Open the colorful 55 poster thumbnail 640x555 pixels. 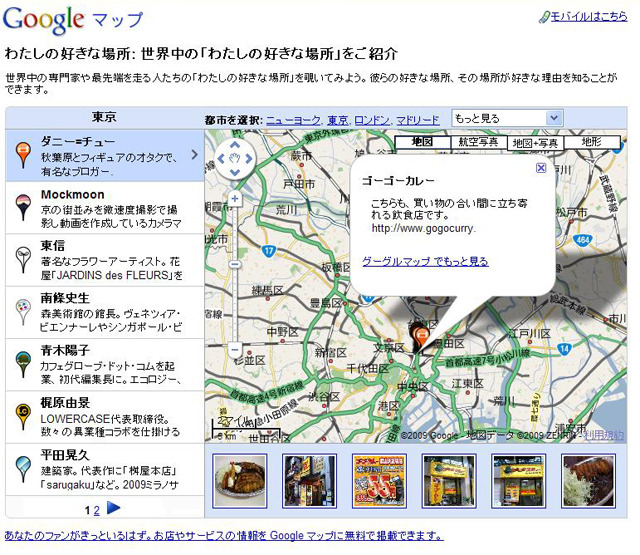point(379,481)
